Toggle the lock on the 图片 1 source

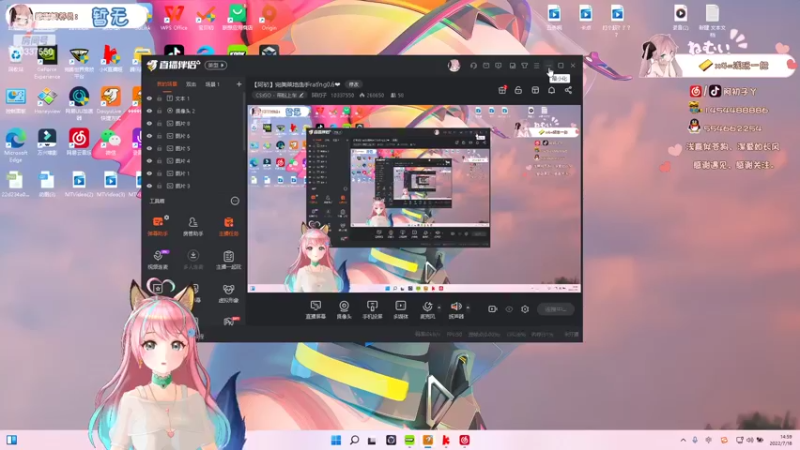160,173
